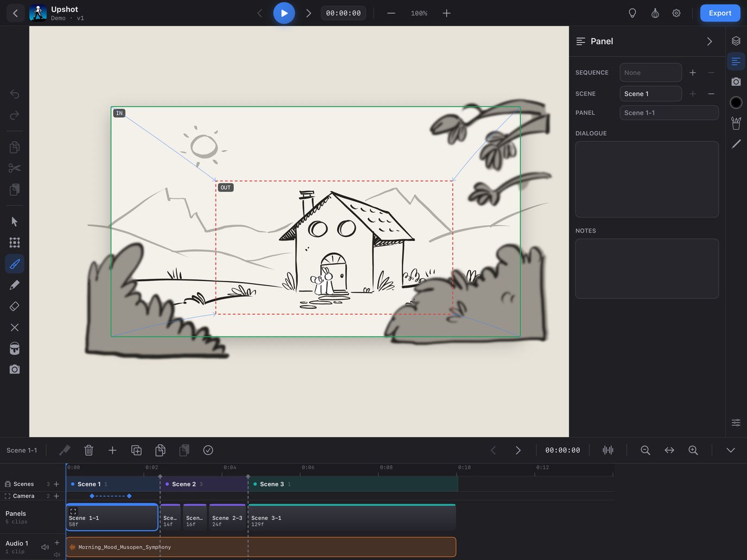This screenshot has height=560, width=747.
Task: Click the split cleaver icon in timeline toolbar
Action: [x=65, y=450]
